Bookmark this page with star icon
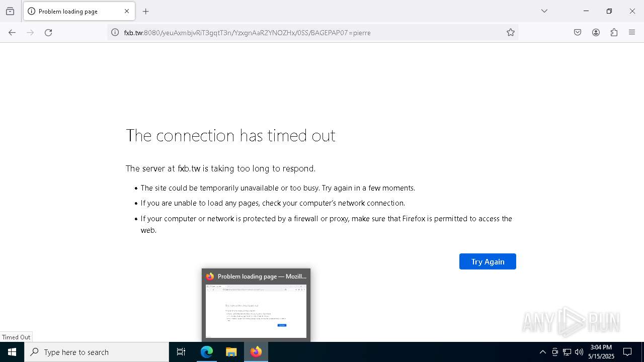 click(x=511, y=33)
